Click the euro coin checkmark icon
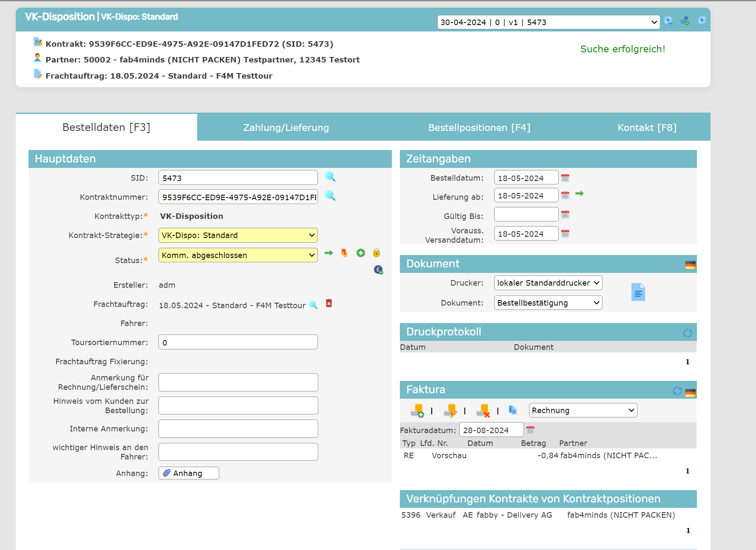Image resolution: width=756 pixels, height=550 pixels. coord(378,270)
